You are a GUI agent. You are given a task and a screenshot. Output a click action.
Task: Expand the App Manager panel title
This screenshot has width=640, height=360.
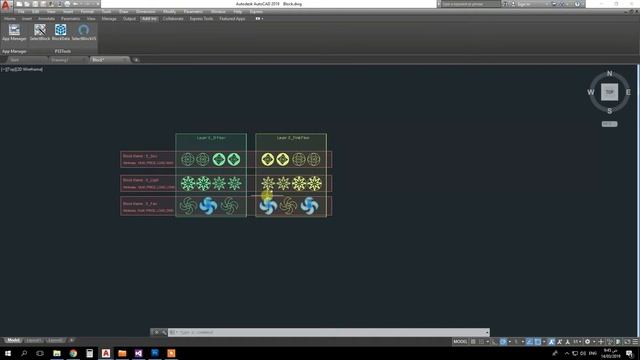pos(14,51)
